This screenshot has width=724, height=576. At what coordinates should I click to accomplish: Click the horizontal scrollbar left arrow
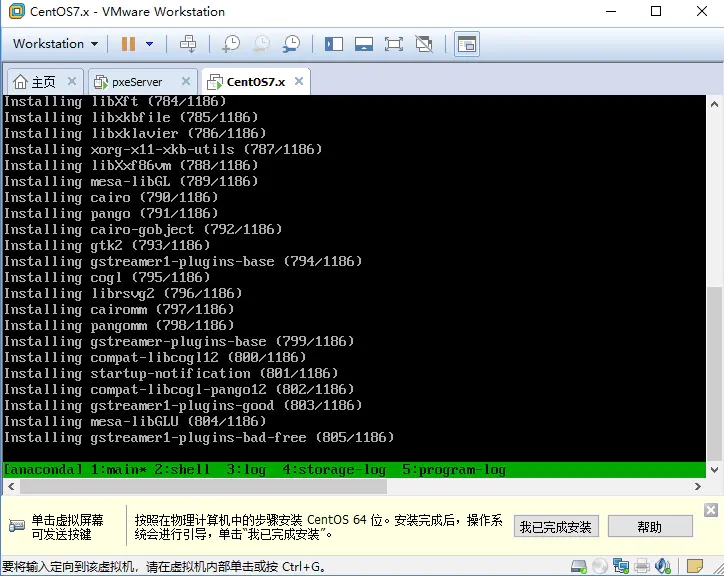pyautogui.click(x=11, y=486)
